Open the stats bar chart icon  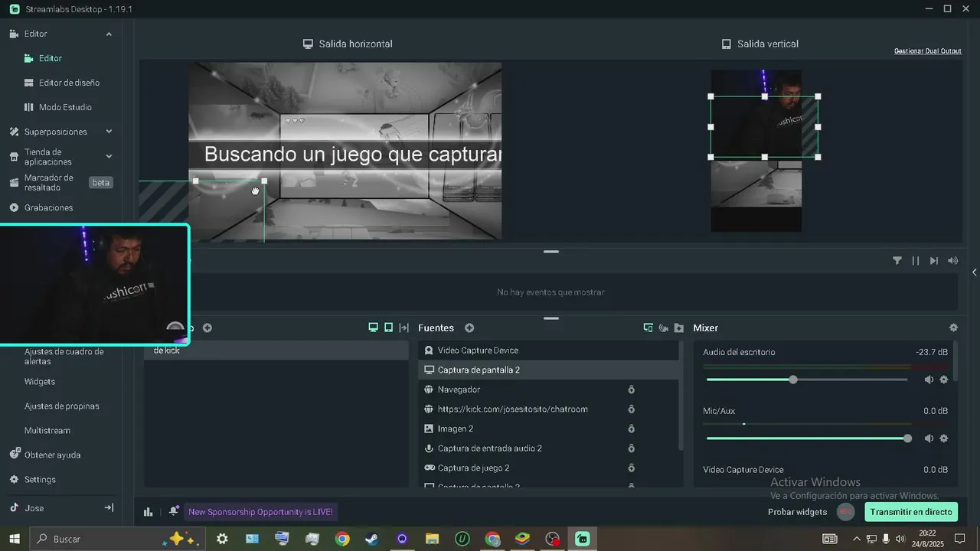(x=149, y=512)
